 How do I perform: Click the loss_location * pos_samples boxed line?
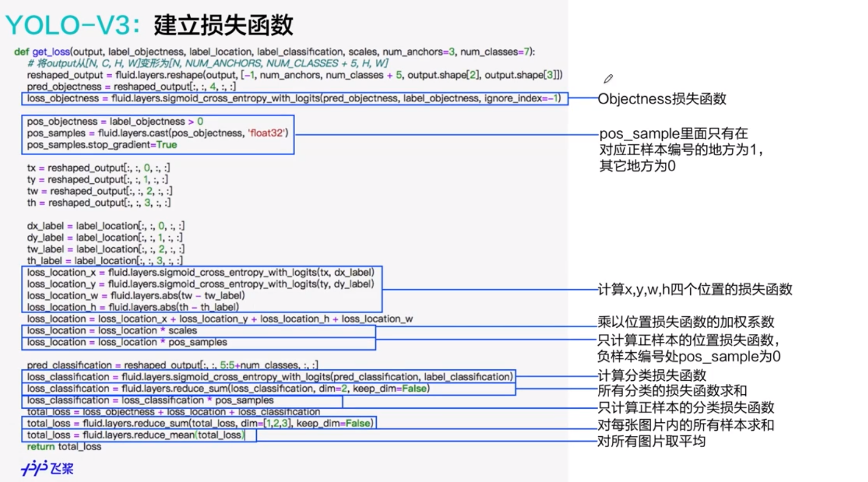pyautogui.click(x=127, y=342)
